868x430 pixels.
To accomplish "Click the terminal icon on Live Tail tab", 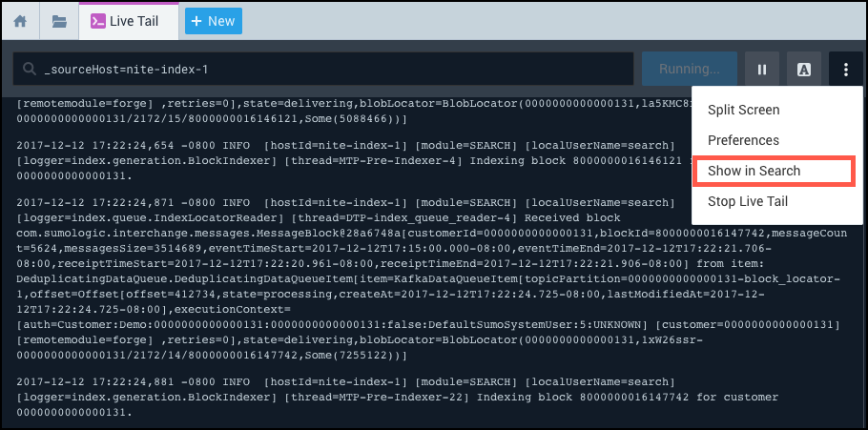I will 97,21.
